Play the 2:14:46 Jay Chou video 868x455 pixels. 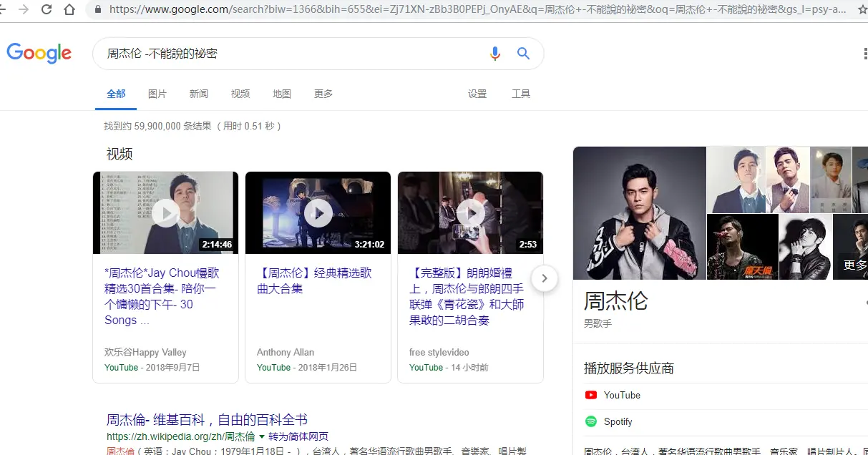coord(166,212)
